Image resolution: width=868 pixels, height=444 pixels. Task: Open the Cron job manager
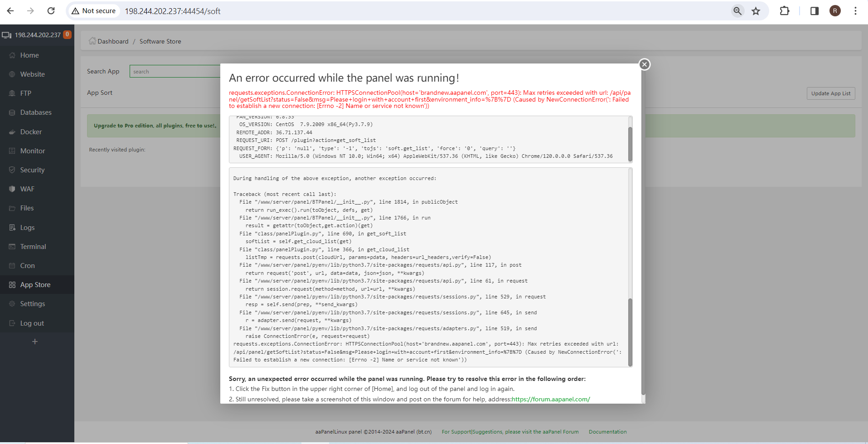pos(27,265)
